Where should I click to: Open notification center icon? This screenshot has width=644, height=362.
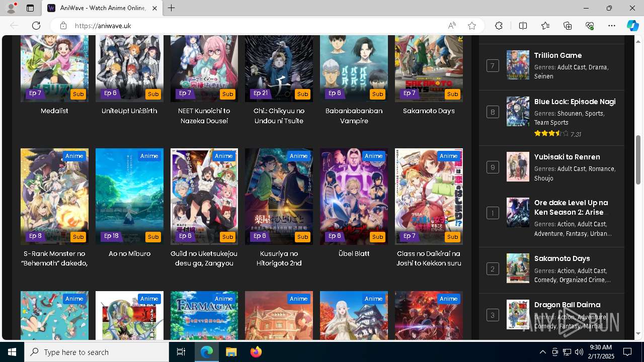(x=627, y=352)
